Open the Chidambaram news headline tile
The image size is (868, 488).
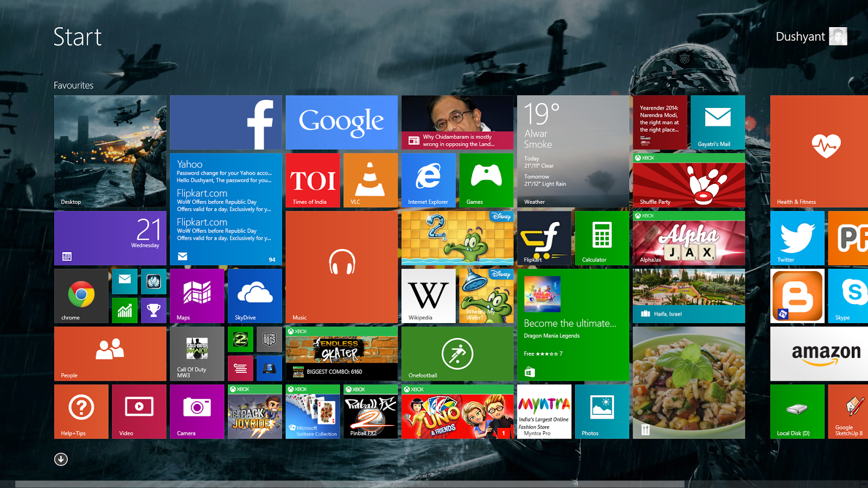pyautogui.click(x=457, y=123)
